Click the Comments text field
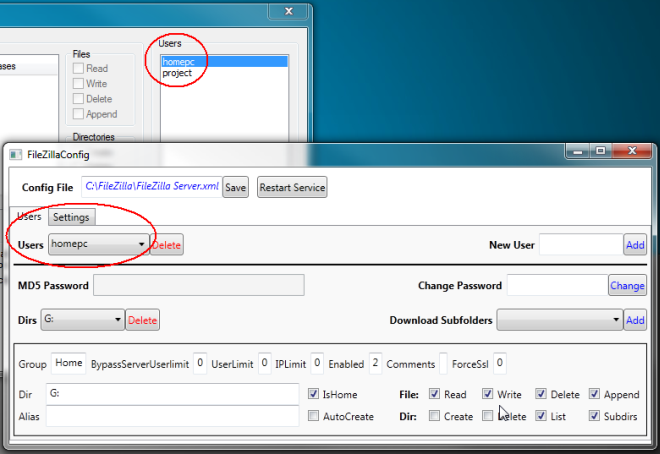Image resolution: width=660 pixels, height=454 pixels. pyautogui.click(x=443, y=363)
